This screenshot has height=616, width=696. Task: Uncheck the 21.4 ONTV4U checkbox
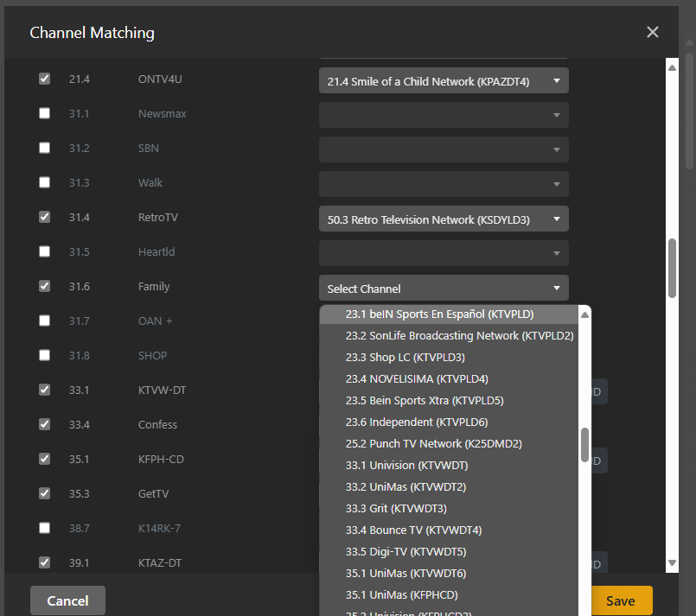[x=44, y=79]
